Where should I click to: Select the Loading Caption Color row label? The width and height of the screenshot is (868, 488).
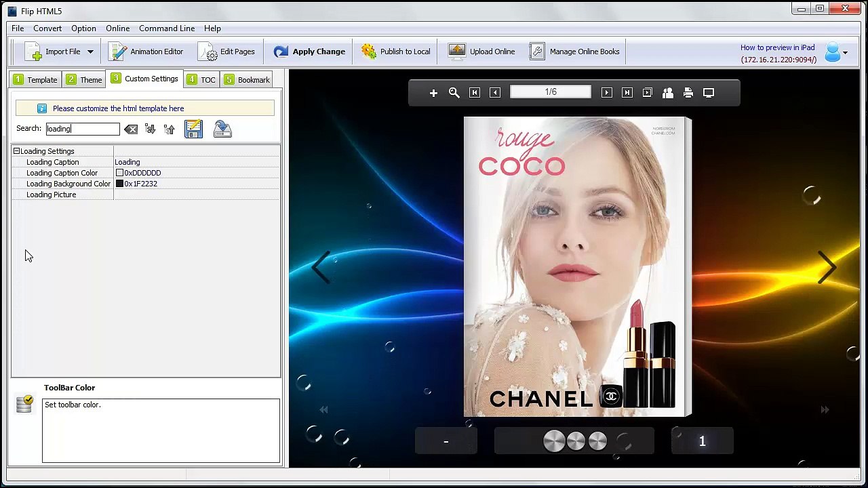(x=62, y=173)
